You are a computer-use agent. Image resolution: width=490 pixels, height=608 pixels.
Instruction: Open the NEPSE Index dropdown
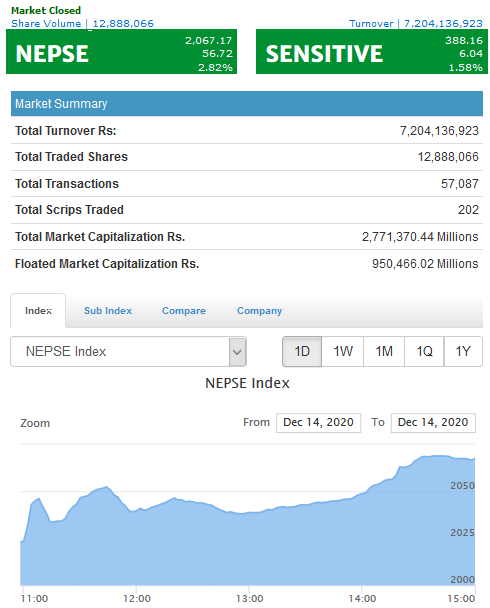(128, 351)
